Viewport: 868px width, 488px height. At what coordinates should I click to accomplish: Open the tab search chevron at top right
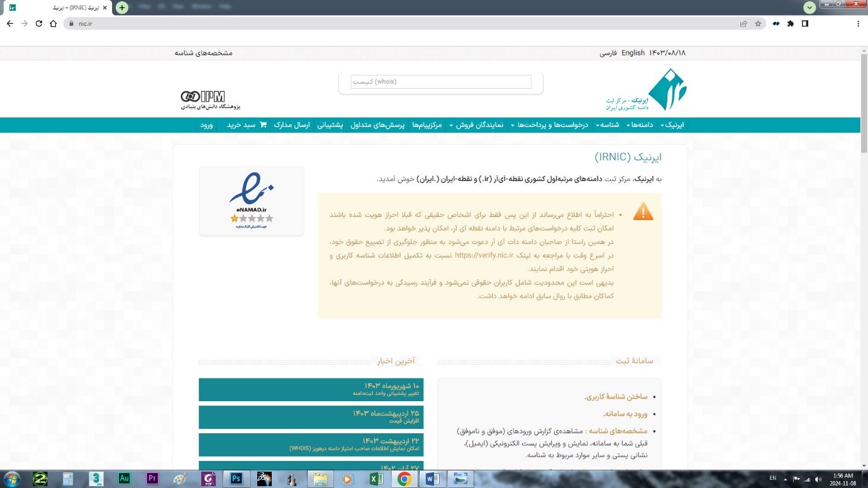(810, 7)
